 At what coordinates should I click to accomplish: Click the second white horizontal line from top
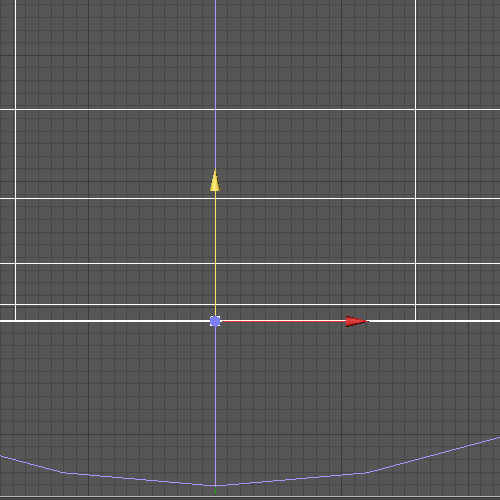250,198
